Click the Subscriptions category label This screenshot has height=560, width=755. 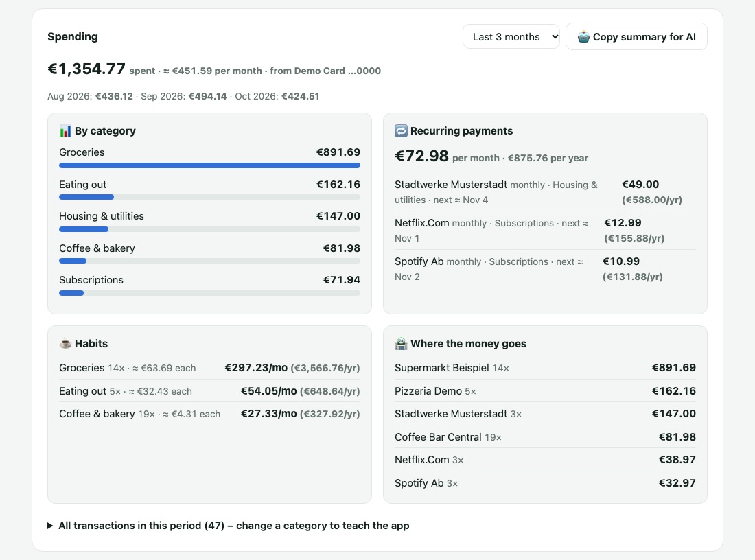[x=91, y=280]
